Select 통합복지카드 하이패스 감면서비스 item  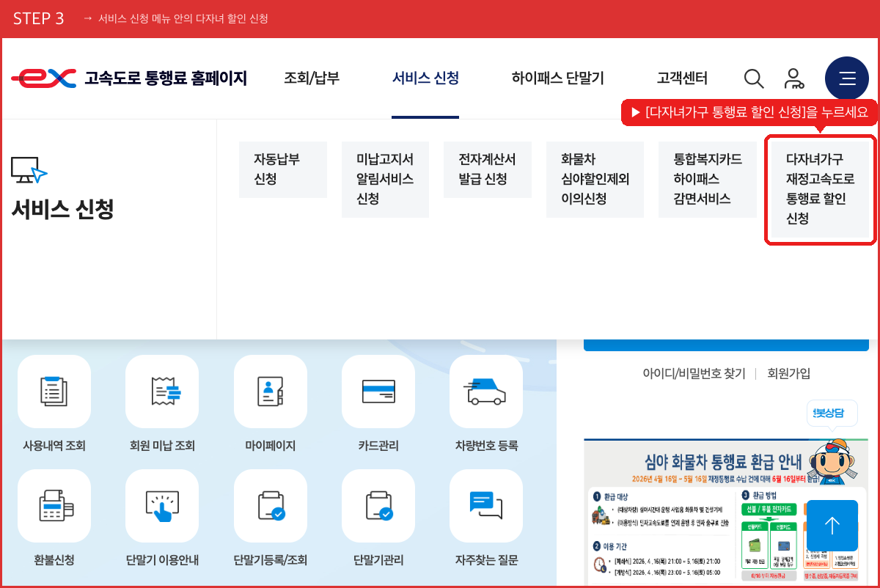tap(708, 179)
